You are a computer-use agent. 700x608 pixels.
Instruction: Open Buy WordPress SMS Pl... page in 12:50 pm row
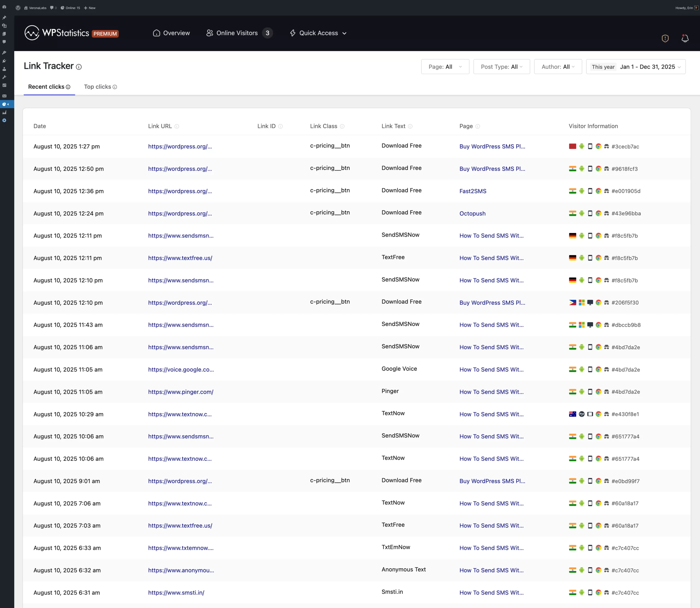[492, 169]
